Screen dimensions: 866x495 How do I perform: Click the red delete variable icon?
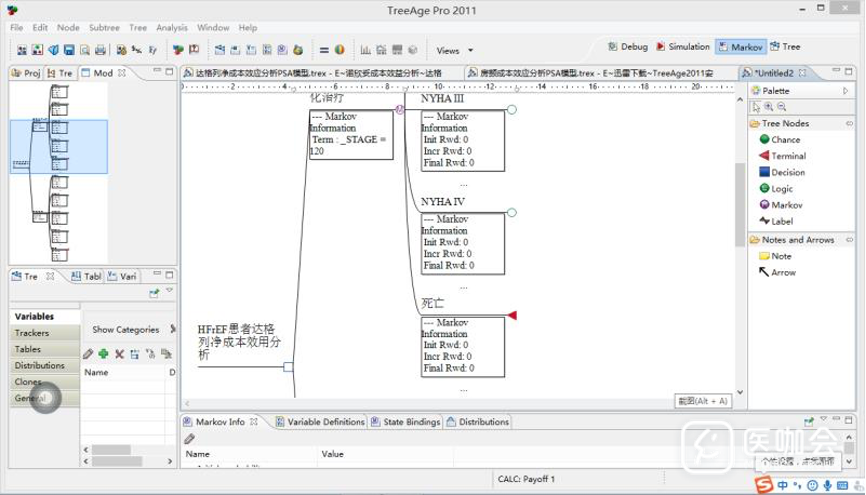coord(119,354)
